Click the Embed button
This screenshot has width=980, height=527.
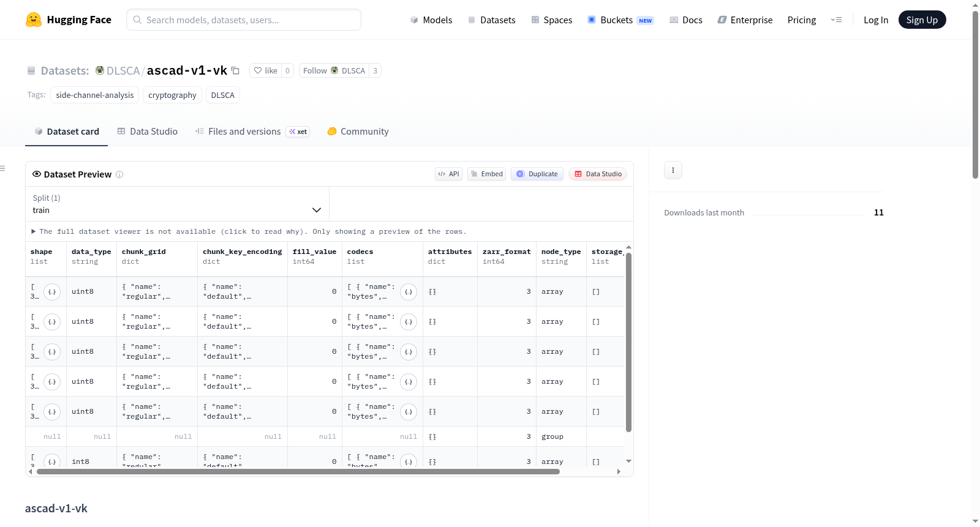[x=486, y=174]
